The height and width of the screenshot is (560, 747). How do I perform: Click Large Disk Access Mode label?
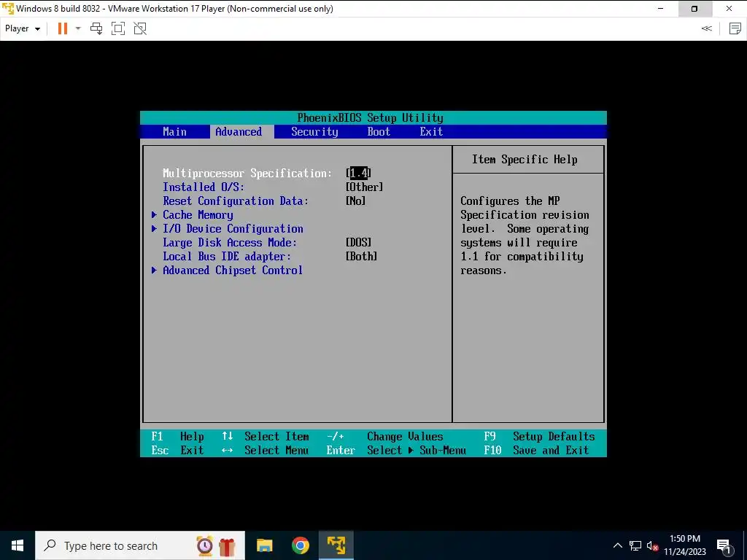(230, 242)
